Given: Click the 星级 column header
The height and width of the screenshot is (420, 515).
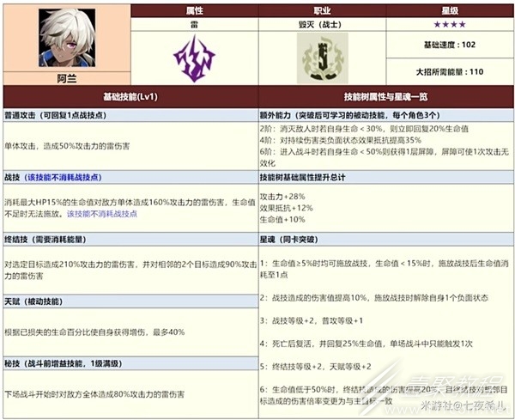Looking at the screenshot, I should point(450,11).
